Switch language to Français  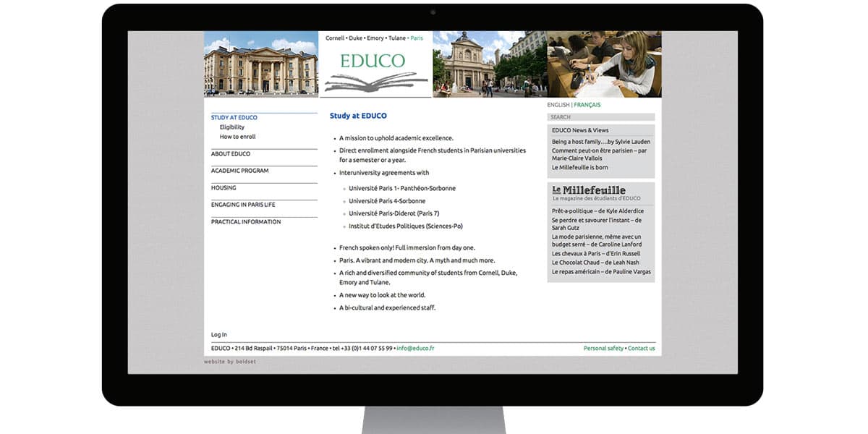point(587,105)
